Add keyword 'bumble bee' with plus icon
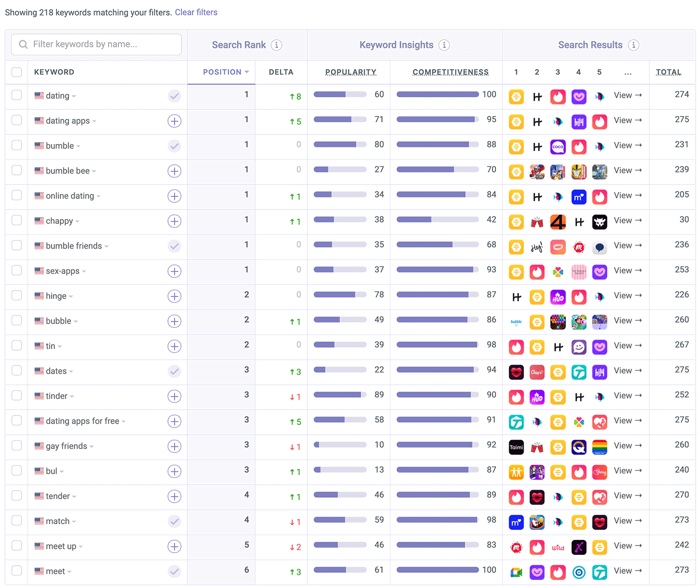Image resolution: width=700 pixels, height=588 pixels. (175, 171)
